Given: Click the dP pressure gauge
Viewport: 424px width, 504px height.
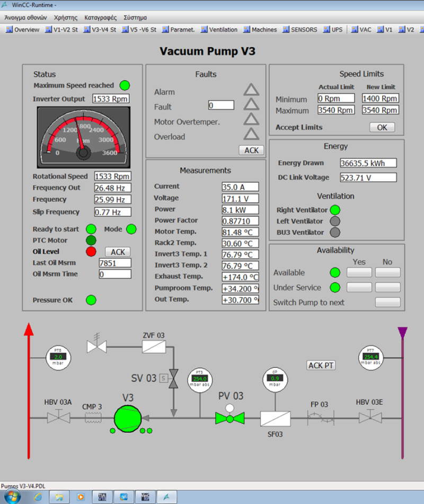Looking at the screenshot, I should tap(275, 379).
